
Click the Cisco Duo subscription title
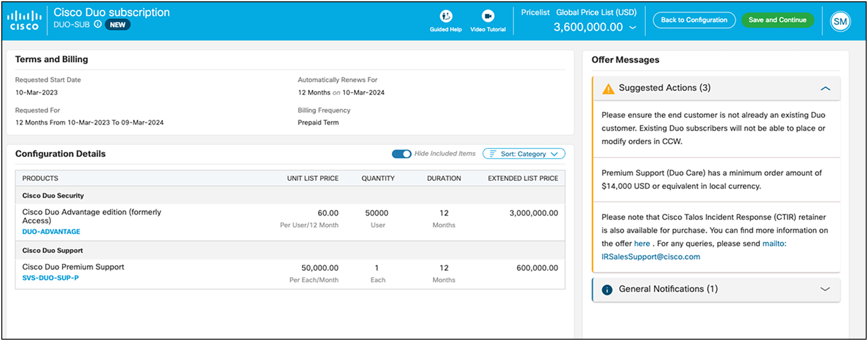[x=112, y=12]
